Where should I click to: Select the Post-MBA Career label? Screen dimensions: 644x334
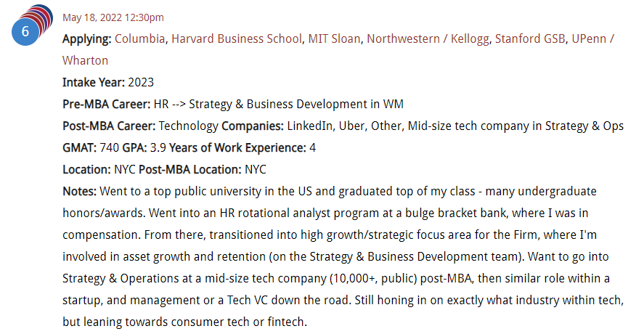click(x=109, y=126)
